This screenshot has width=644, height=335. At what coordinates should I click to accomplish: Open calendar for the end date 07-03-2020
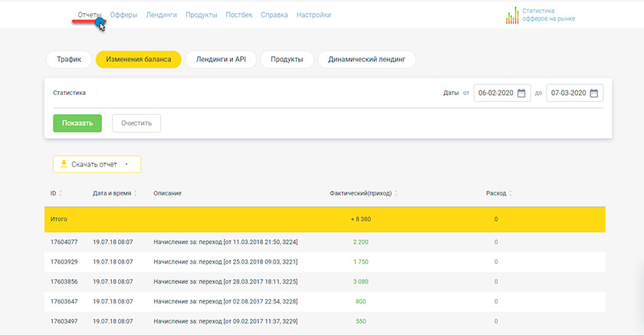tap(594, 94)
